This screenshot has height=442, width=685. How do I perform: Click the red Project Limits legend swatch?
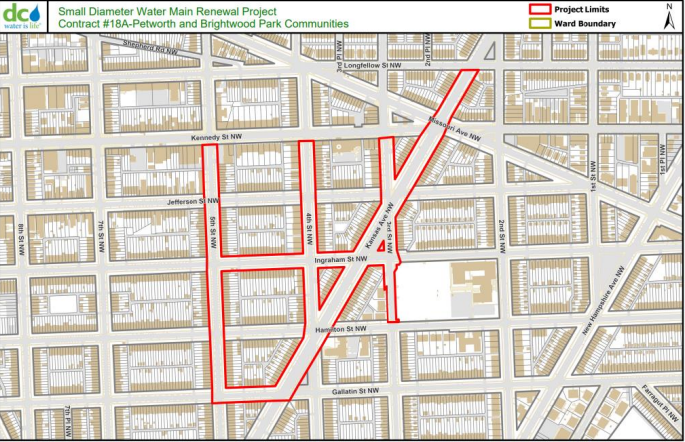[540, 9]
